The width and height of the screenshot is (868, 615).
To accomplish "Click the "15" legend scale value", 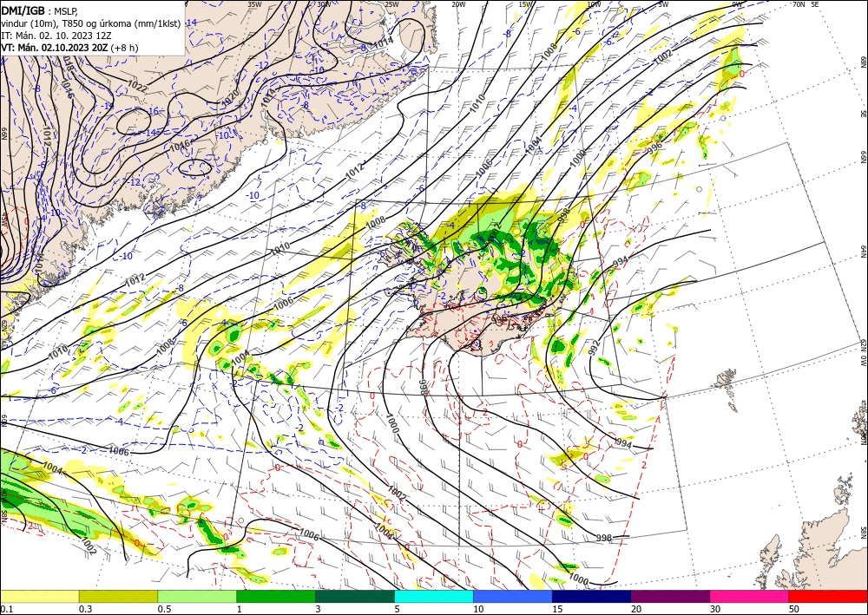I will [x=557, y=609].
